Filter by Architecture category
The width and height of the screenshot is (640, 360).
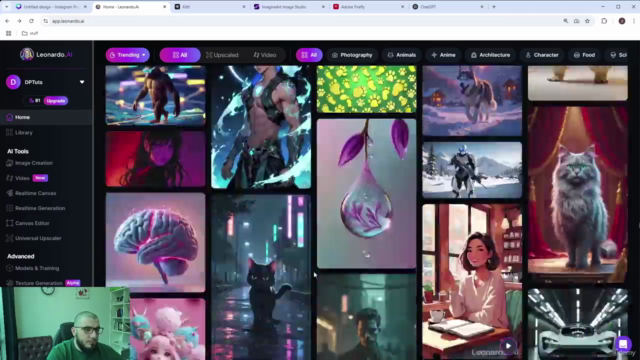[491, 55]
